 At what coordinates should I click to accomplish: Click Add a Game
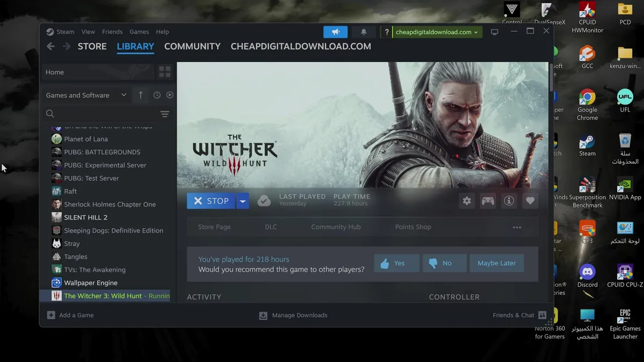[70, 315]
